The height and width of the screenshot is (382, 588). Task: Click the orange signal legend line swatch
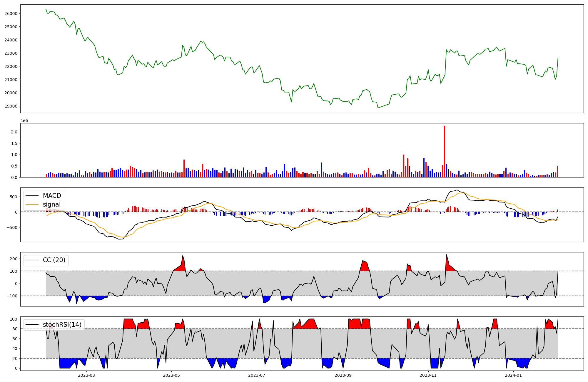click(32, 205)
